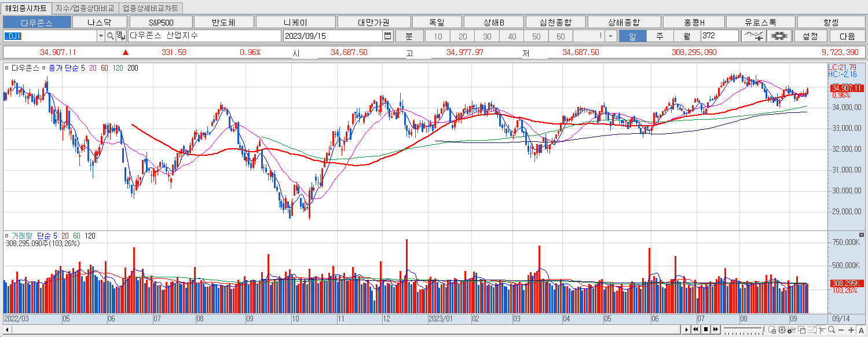The width and height of the screenshot is (868, 337).
Task: Click the replay speed slider handle
Action: click(x=764, y=329)
